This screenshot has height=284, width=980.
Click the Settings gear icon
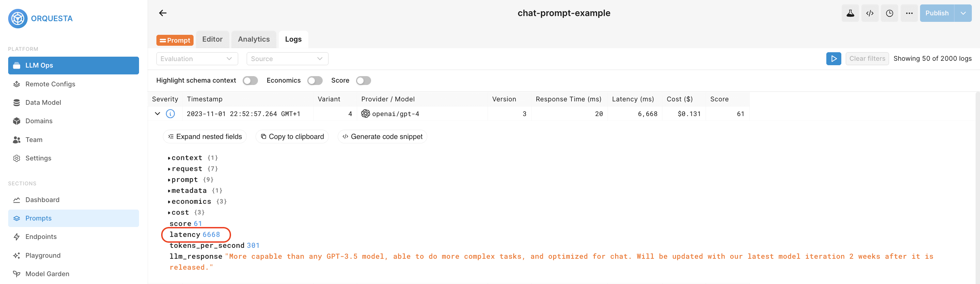[x=17, y=158]
